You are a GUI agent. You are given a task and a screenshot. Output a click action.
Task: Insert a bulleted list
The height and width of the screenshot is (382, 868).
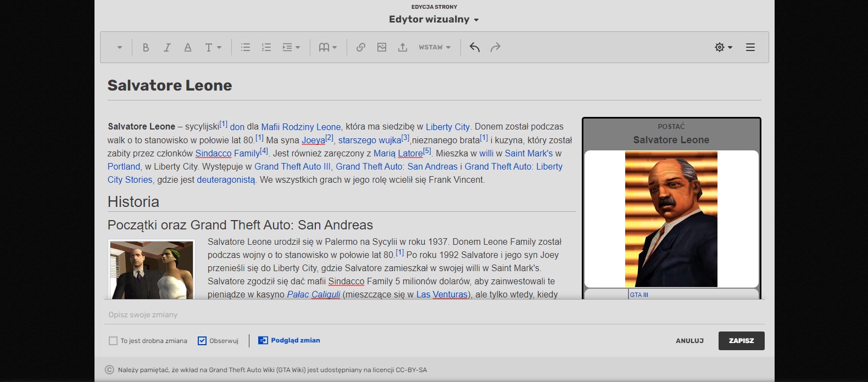(x=246, y=47)
